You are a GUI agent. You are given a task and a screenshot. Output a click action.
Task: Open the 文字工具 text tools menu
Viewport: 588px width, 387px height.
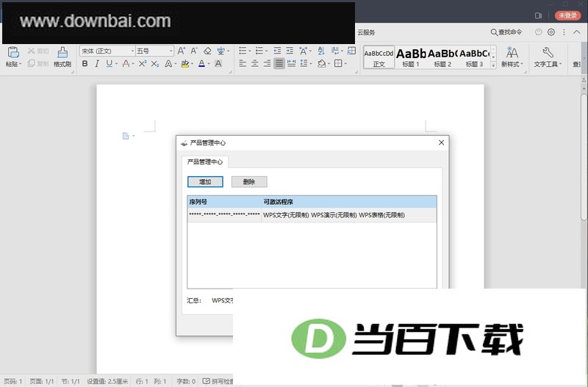tap(548, 57)
